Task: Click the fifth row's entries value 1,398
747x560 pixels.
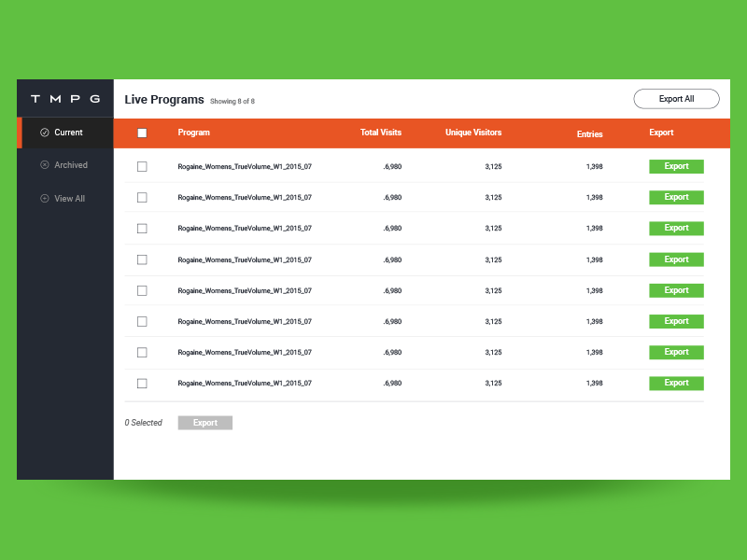Action: [x=595, y=291]
